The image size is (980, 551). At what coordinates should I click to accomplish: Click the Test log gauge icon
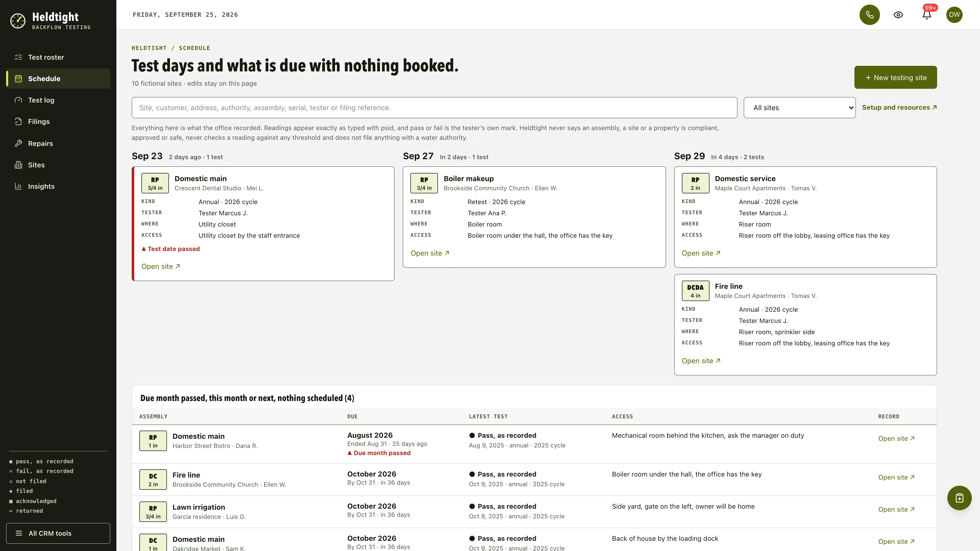pyautogui.click(x=18, y=100)
